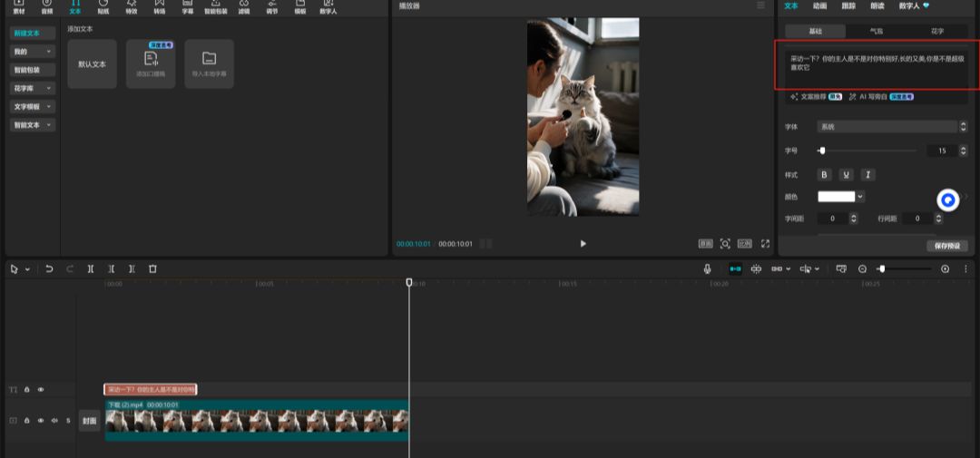Delete the portion right of playhead

(x=132, y=268)
